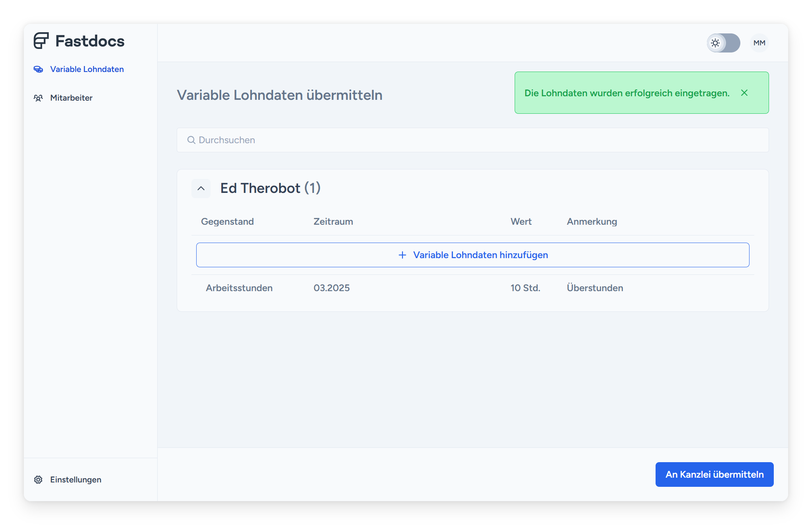Click the Variable Lohndaten coins icon
This screenshot has height=525, width=812.
click(x=38, y=69)
